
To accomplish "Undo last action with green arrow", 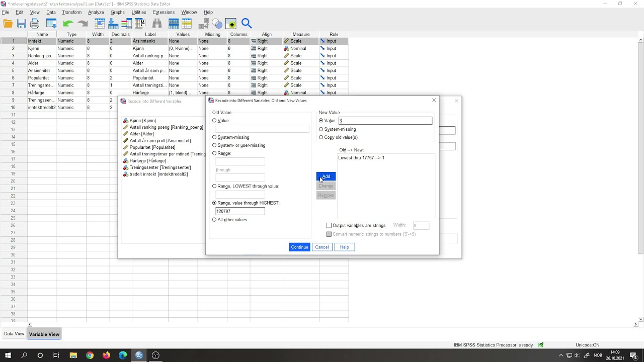I will coord(68,24).
